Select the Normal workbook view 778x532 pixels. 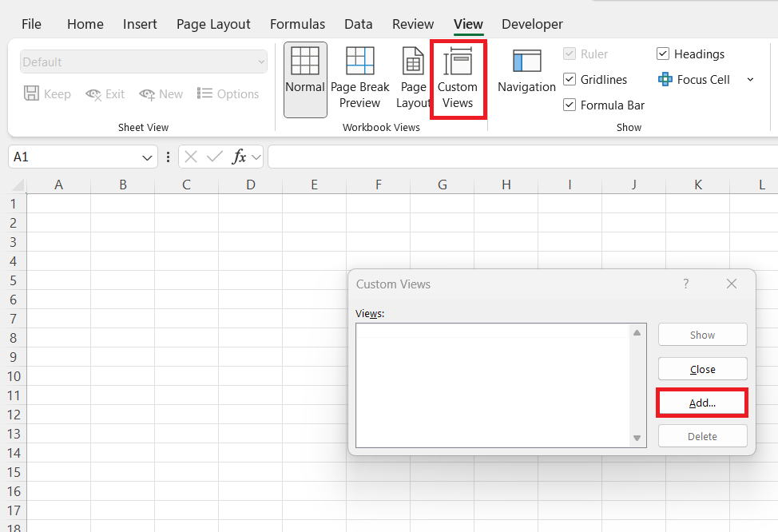(305, 79)
